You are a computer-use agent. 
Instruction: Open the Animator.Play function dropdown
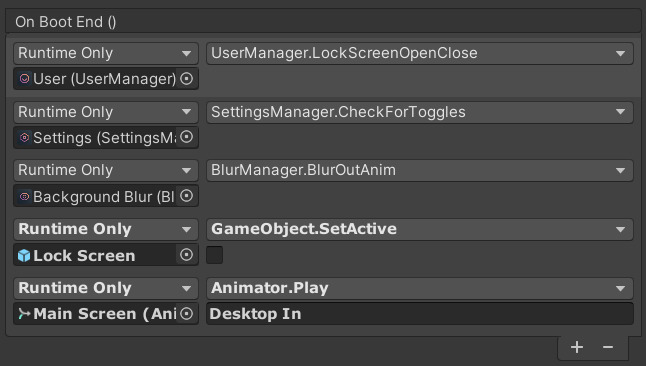pyautogui.click(x=419, y=288)
